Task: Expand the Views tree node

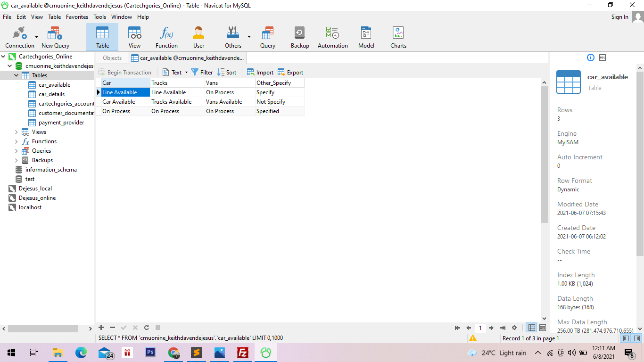Action: pyautogui.click(x=17, y=132)
